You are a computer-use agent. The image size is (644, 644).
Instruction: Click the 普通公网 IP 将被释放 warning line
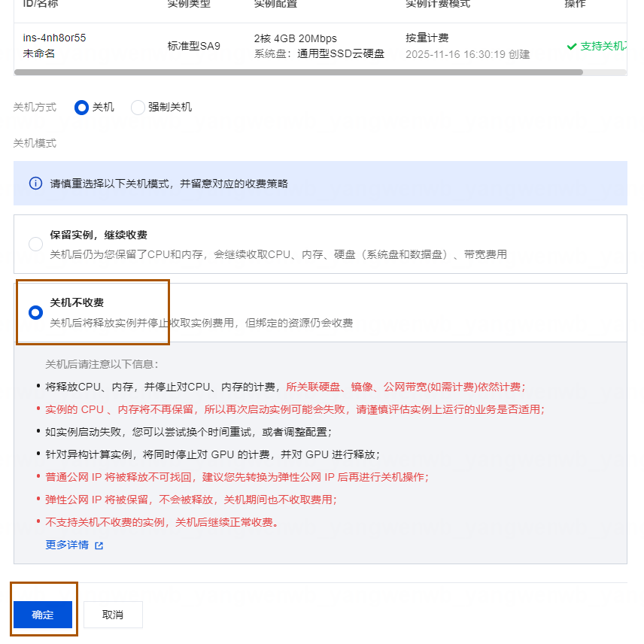click(x=236, y=477)
